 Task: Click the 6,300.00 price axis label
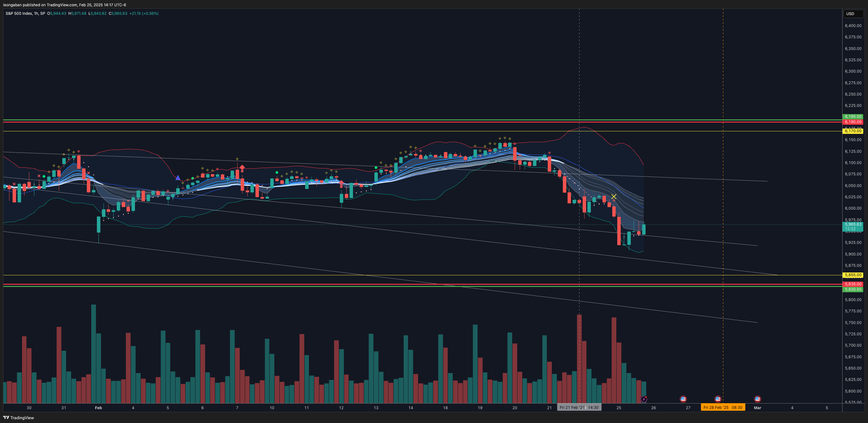853,71
